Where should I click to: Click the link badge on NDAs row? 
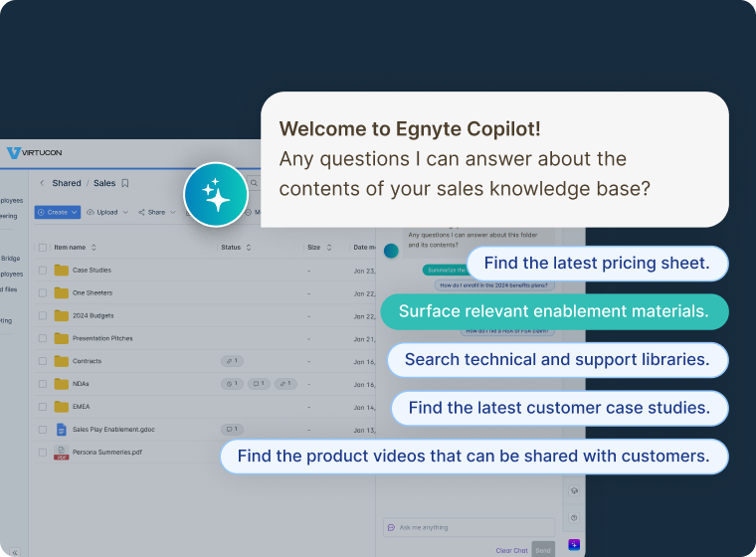coord(285,384)
